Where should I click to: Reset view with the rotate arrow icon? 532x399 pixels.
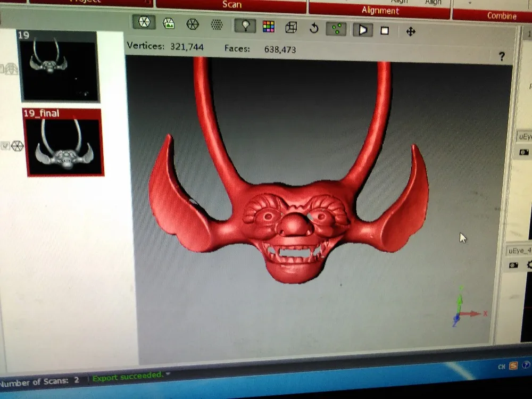point(314,28)
